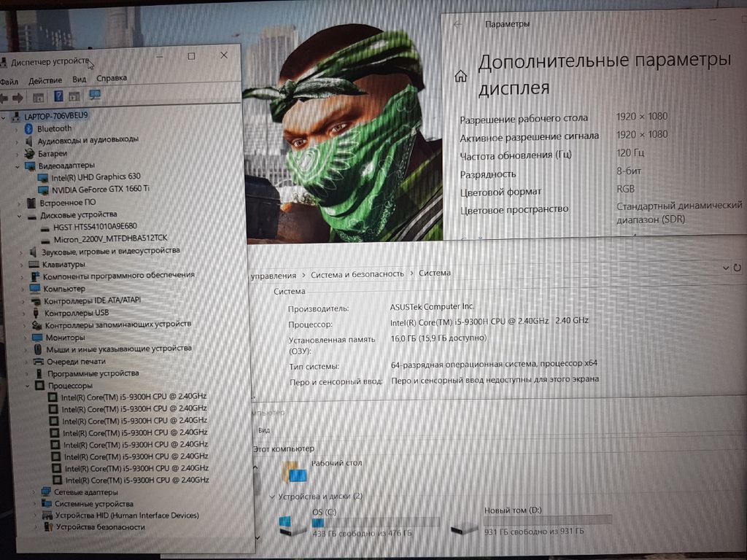
Task: Click the speaker icon beside Аудиовходы и аудиовыходы
Action: coord(28,141)
